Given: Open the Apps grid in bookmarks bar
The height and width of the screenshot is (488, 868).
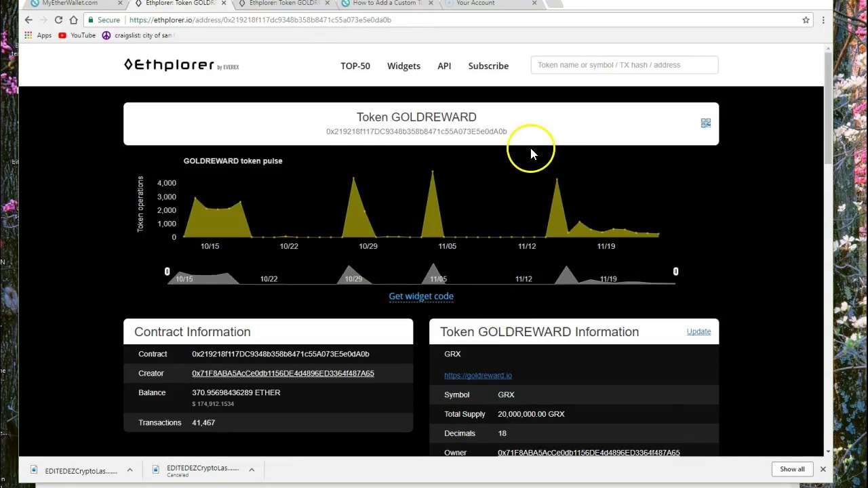Looking at the screenshot, I should (38, 35).
